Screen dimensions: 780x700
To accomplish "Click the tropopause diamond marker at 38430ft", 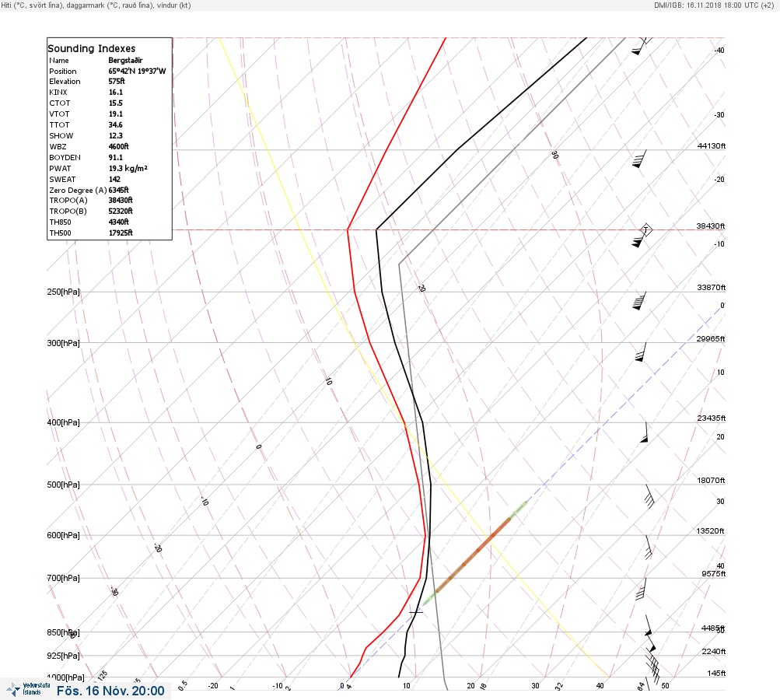I will (x=645, y=230).
